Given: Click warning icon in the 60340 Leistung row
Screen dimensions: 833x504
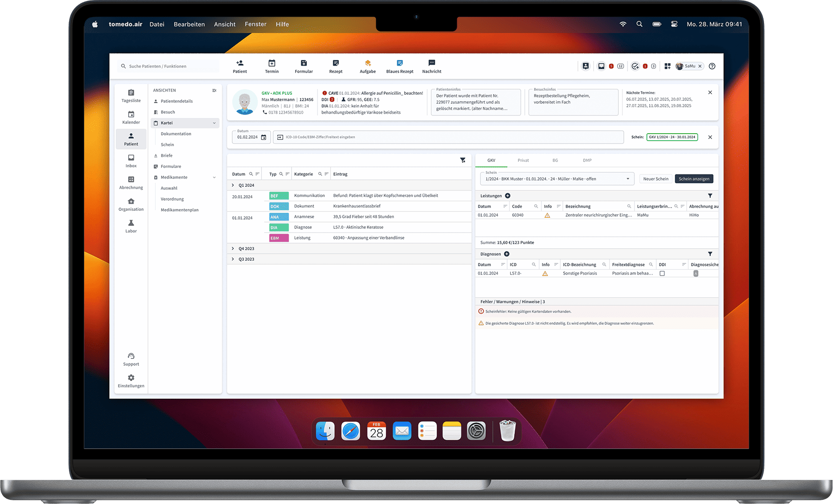Looking at the screenshot, I should coord(547,215).
